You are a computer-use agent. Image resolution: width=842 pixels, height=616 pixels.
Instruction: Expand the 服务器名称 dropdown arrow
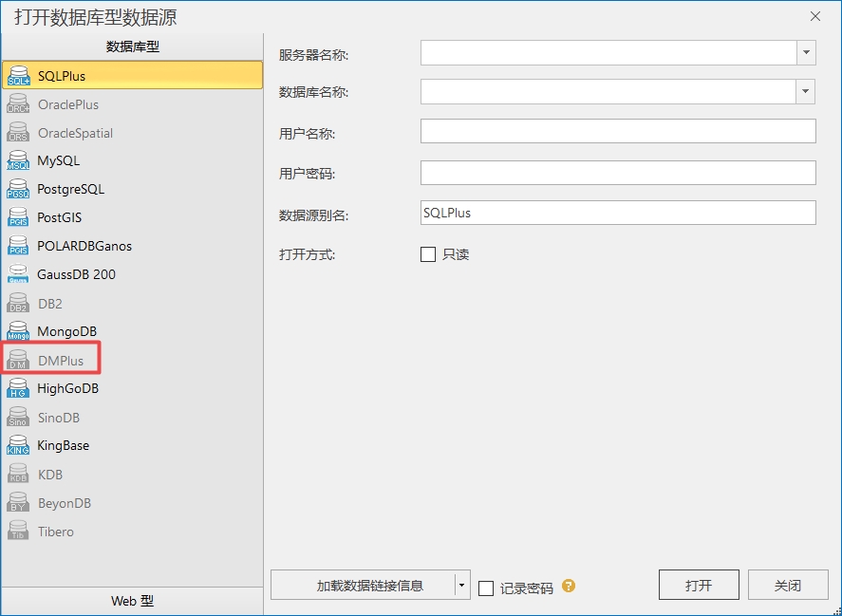point(806,52)
